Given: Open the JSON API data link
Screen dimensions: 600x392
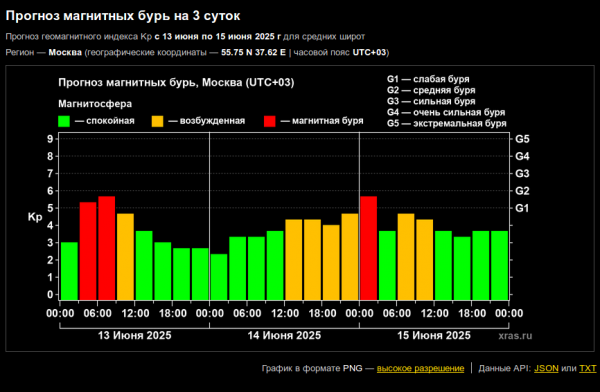Looking at the screenshot, I should pyautogui.click(x=546, y=368).
